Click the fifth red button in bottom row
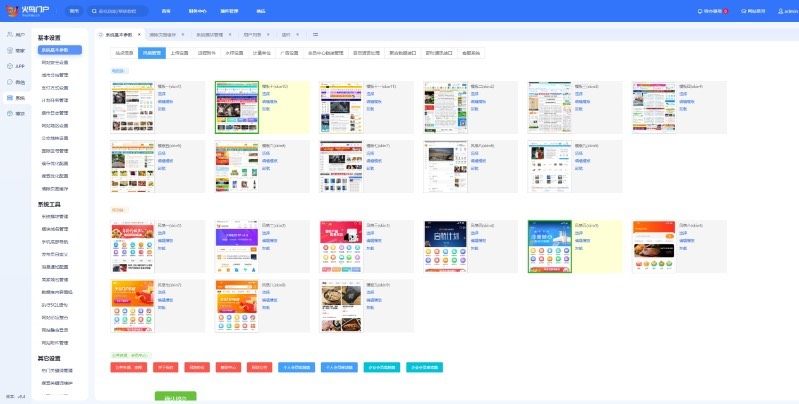The width and height of the screenshot is (799, 404). pos(259,367)
